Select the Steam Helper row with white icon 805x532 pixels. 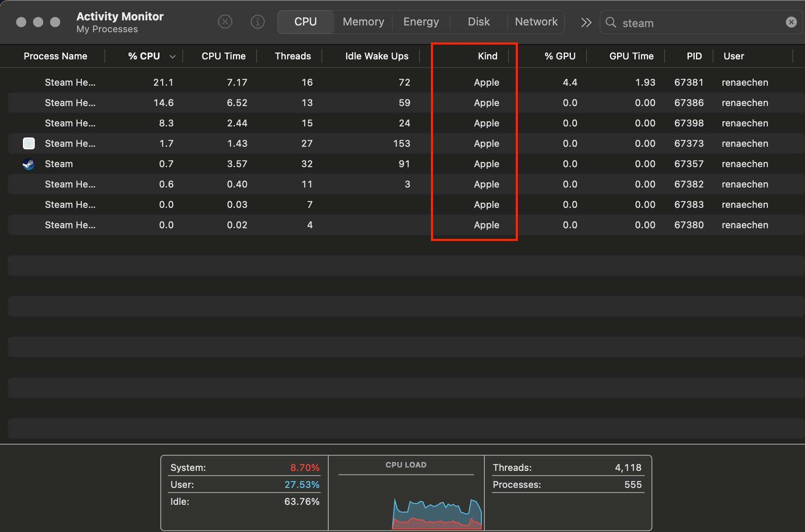(x=403, y=143)
